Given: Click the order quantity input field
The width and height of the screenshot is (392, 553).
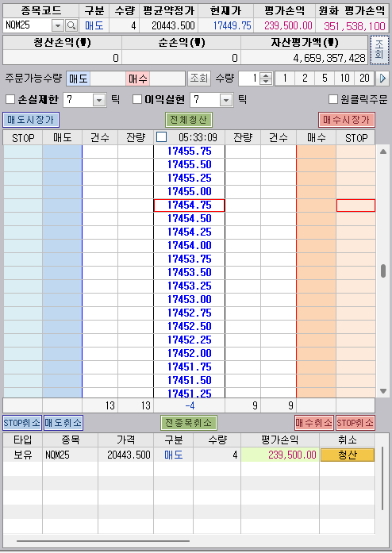Looking at the screenshot, I should [250, 78].
